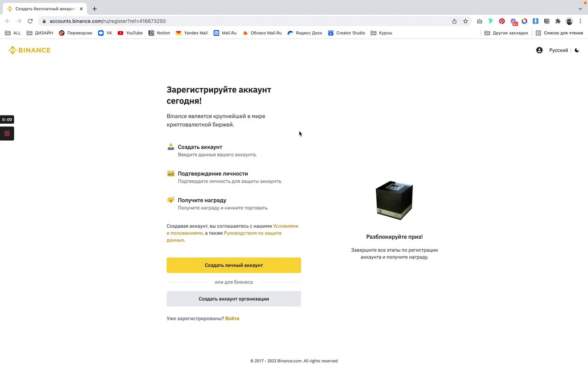
Task: Expand the tab search chevron
Action: 580,9
